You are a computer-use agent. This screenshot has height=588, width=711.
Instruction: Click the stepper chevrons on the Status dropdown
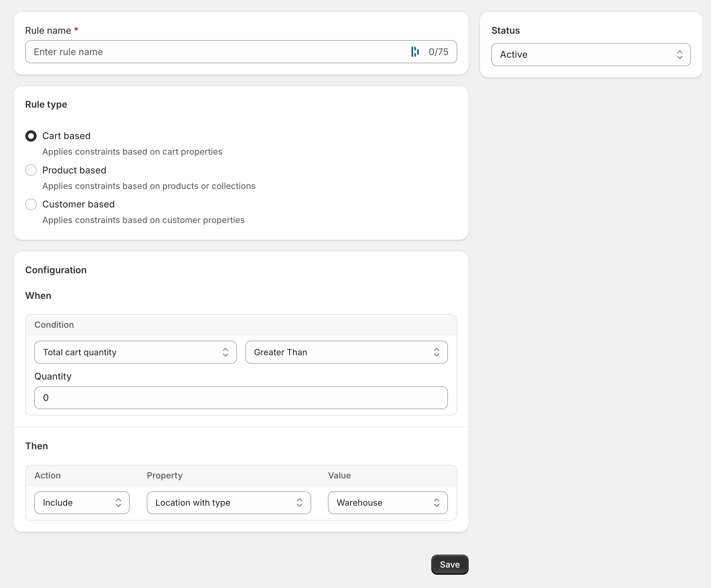click(681, 54)
